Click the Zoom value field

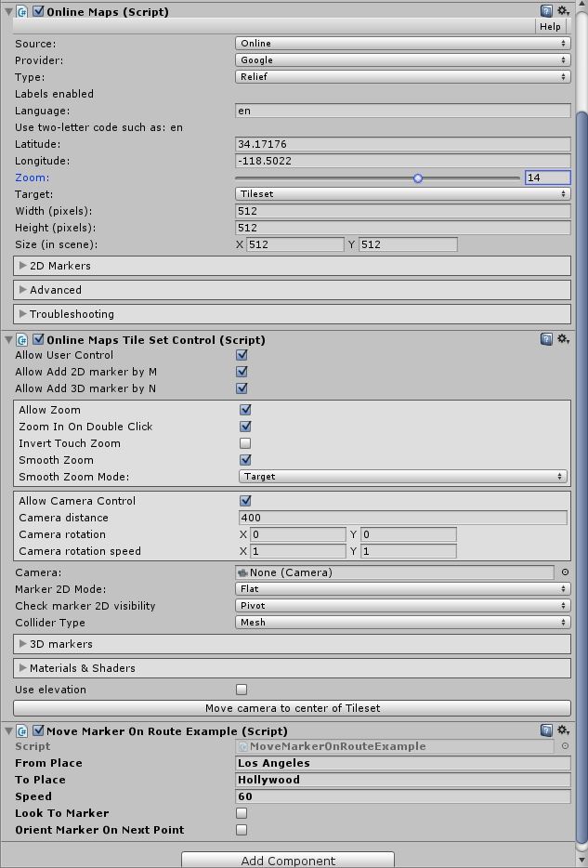pyautogui.click(x=548, y=178)
